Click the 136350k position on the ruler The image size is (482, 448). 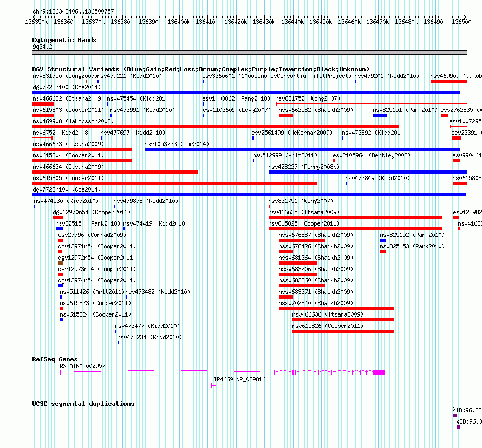37,22
